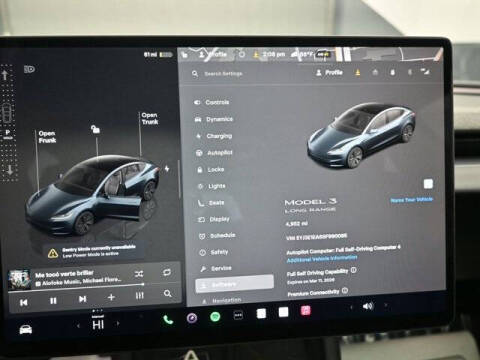Tap info icon beside Full Self-Driving Capability
480x360 pixels.
pyautogui.click(x=354, y=270)
